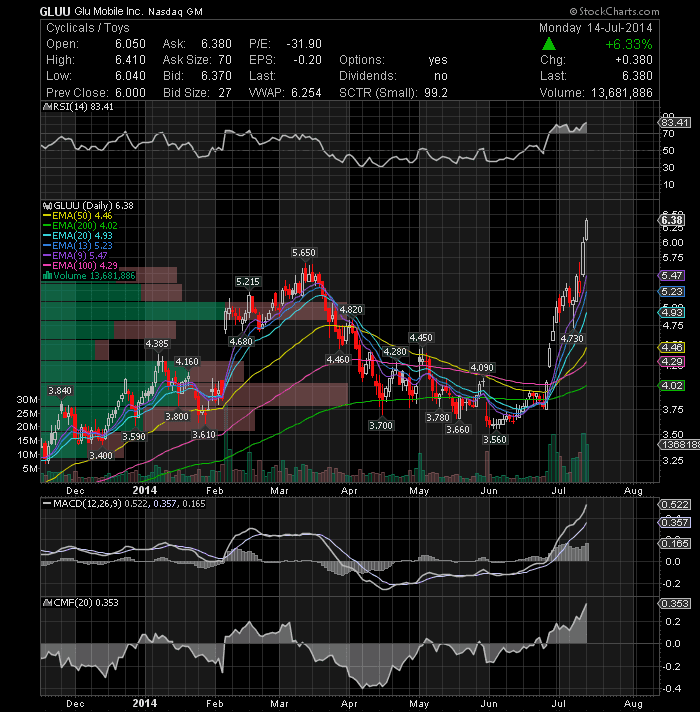
Task: Click the 0.165 MACD histogram axis tag
Action: click(x=675, y=544)
